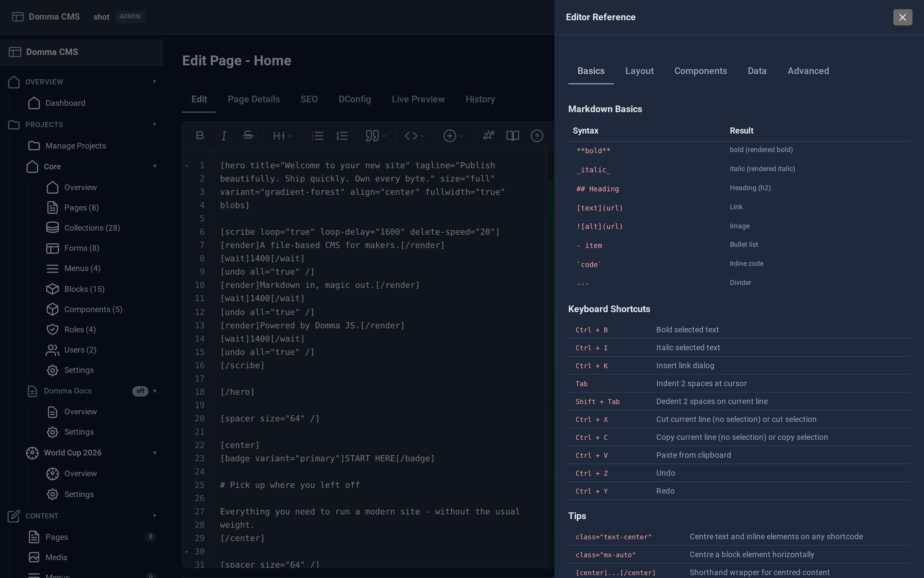This screenshot has width=924, height=578.
Task: Click editor line 25 heading text
Action: [290, 485]
